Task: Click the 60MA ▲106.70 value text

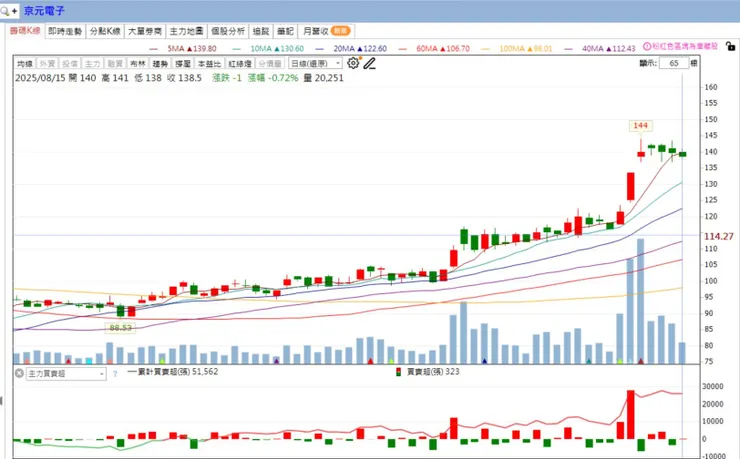Action: pos(443,49)
